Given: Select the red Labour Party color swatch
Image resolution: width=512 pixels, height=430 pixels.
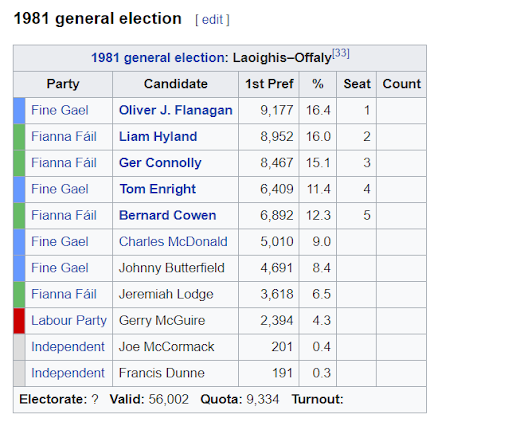Looking at the screenshot, I should [19, 321].
